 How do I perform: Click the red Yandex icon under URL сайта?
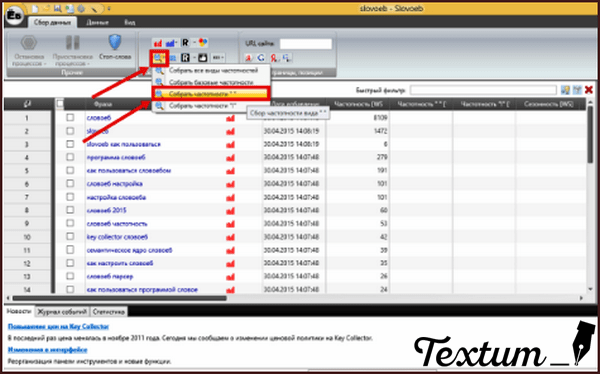click(249, 57)
